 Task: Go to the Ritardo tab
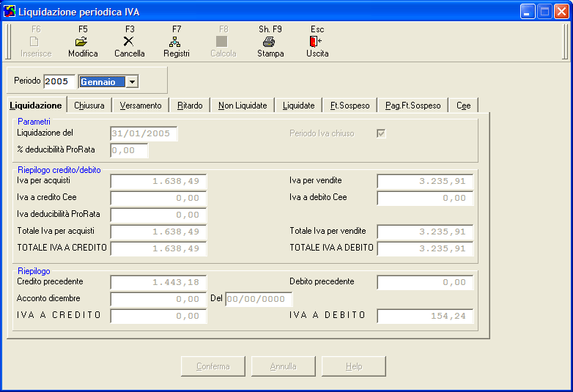coord(190,106)
